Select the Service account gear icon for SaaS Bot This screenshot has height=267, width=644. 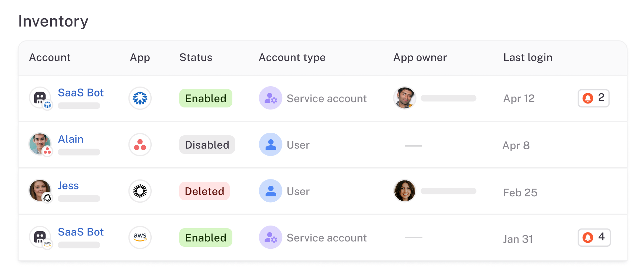coord(271,98)
